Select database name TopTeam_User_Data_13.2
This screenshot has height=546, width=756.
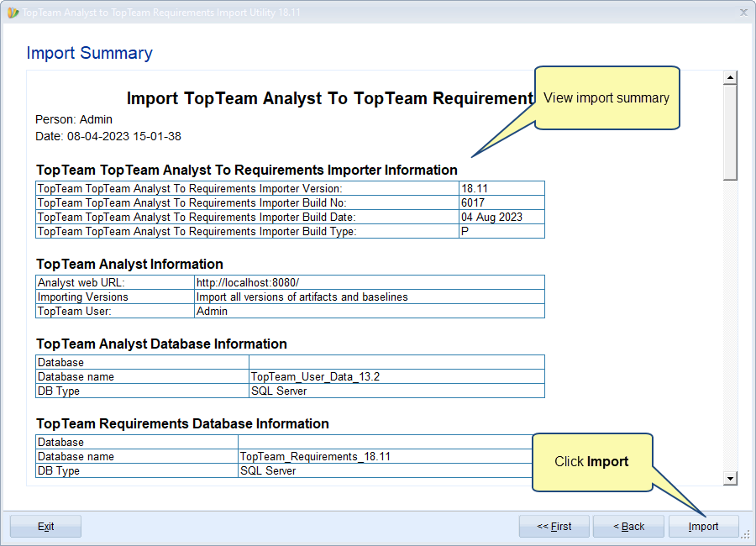coord(315,376)
